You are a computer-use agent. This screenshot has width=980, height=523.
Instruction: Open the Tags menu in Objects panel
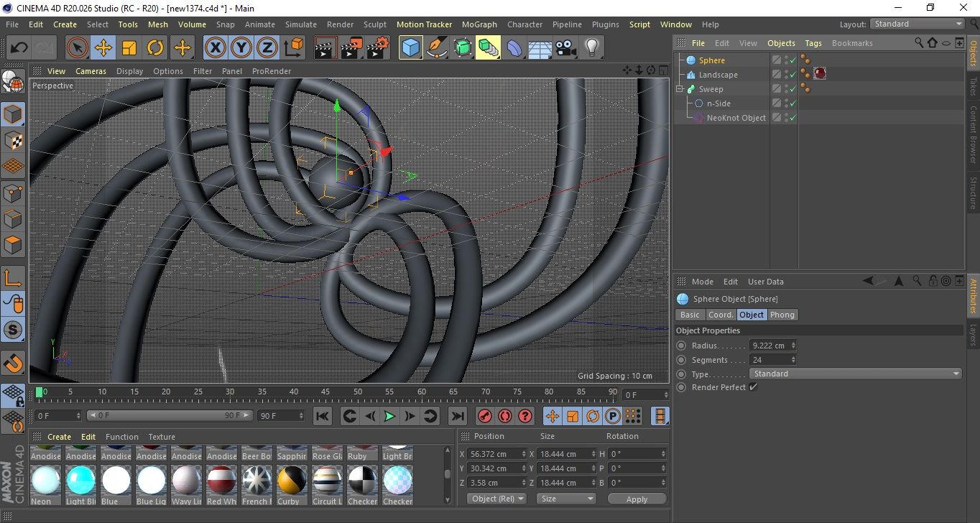(x=813, y=43)
